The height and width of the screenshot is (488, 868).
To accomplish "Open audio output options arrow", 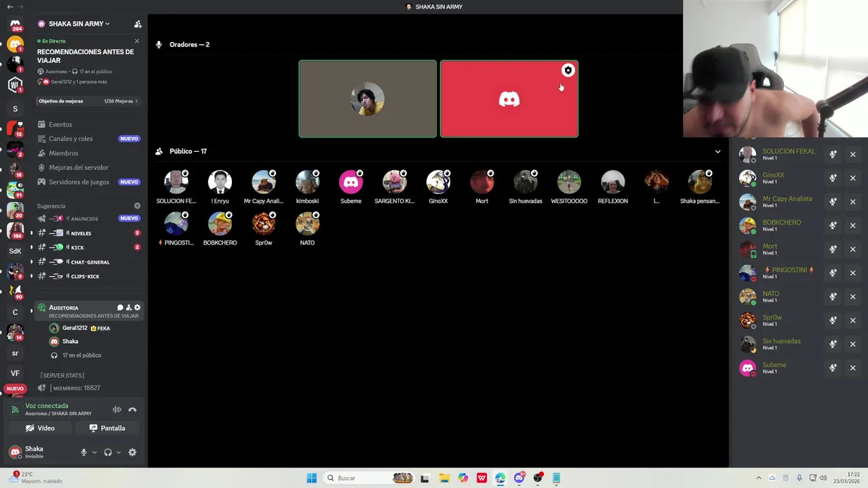I will 119,452.
